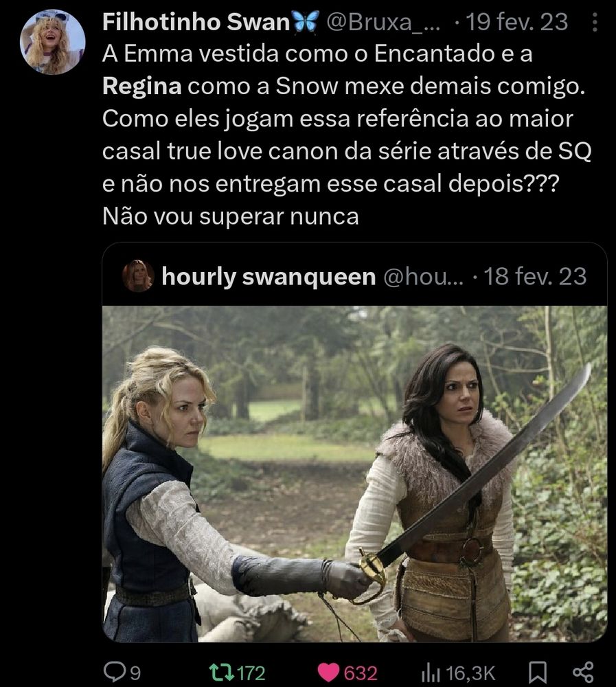Click the bold Regina word in tweet

(142, 87)
